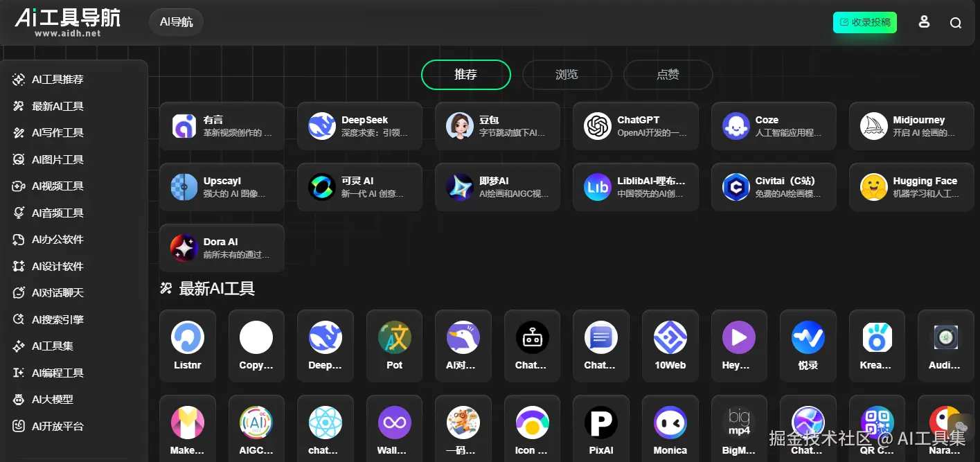Open the 豆包 recommended card
This screenshot has height=462, width=980.
click(497, 126)
